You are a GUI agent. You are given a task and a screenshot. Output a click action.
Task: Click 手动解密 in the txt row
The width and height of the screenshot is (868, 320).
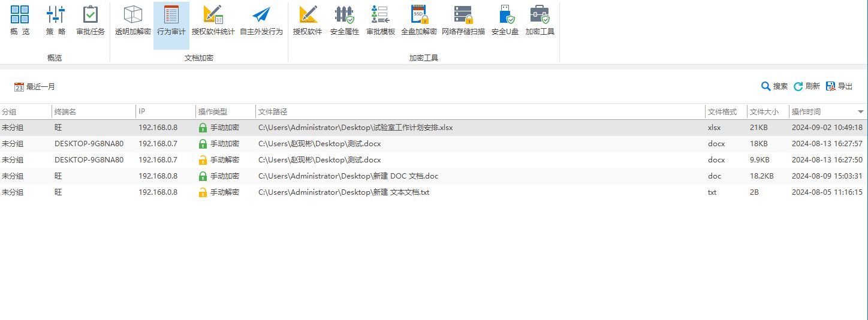[225, 192]
